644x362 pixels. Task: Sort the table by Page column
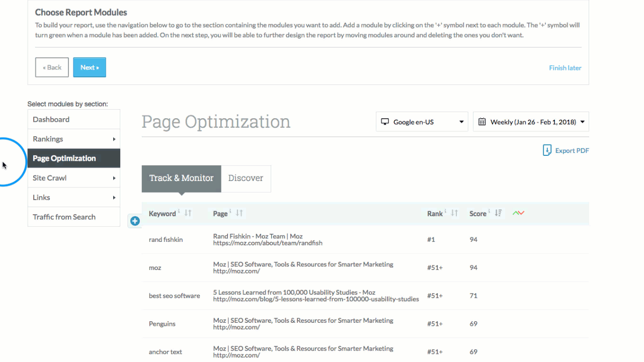pyautogui.click(x=239, y=213)
